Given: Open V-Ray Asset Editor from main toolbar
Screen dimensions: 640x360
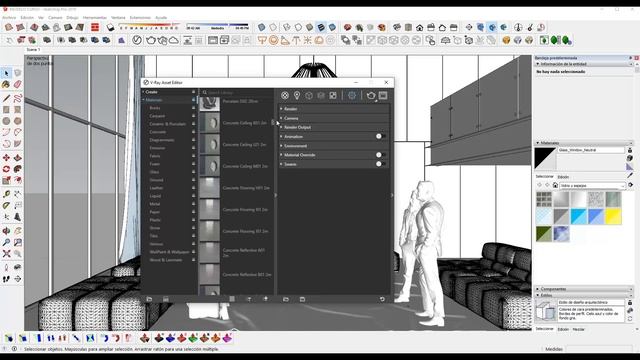Looking at the screenshot, I should click(x=137, y=40).
